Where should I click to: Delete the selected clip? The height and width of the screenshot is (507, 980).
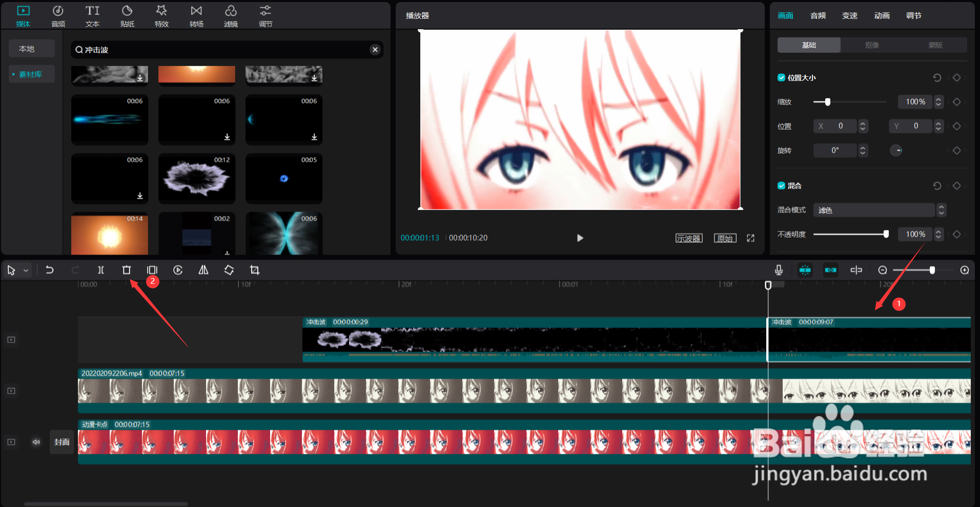pos(127,270)
